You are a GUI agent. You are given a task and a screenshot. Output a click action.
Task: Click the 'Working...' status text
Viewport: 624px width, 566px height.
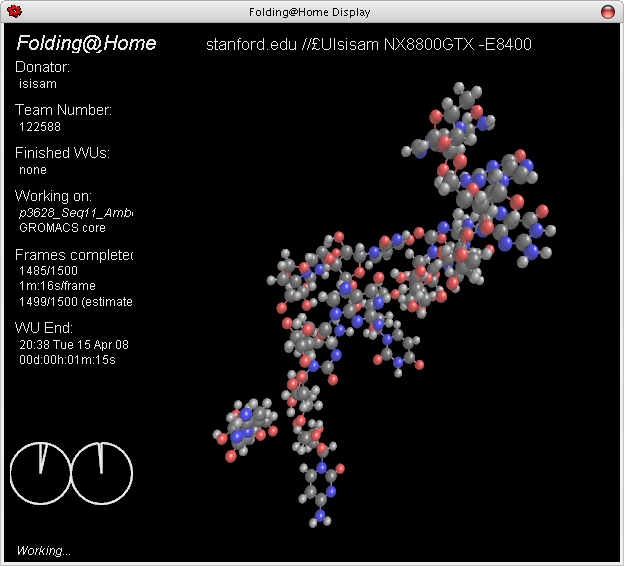[x=44, y=550]
